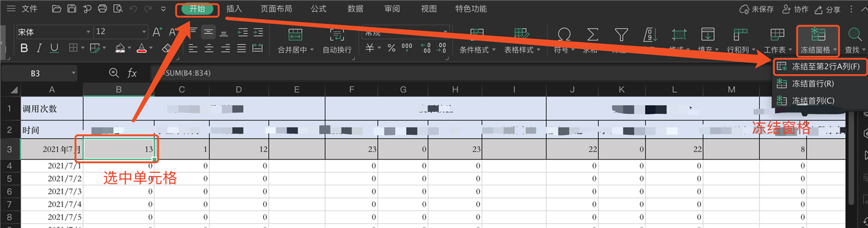
Task: Open the name box B3 dropdown
Action: pyautogui.click(x=74, y=73)
